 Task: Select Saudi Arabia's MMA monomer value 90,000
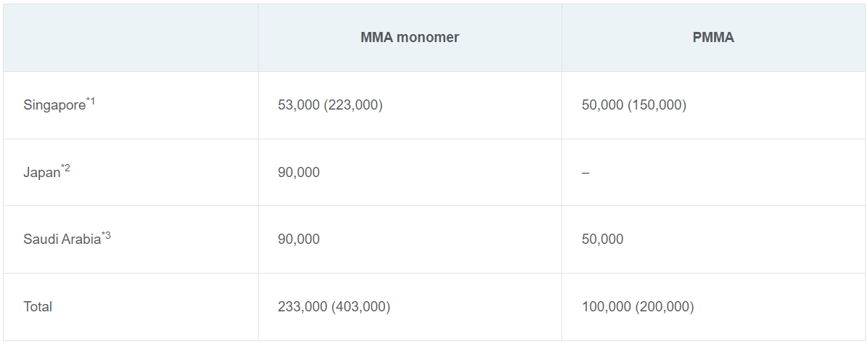(299, 239)
